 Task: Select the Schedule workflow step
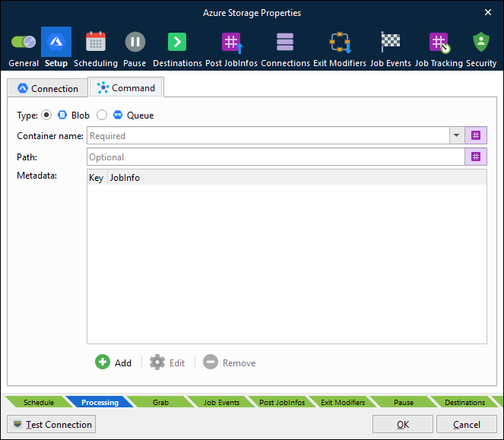click(39, 402)
